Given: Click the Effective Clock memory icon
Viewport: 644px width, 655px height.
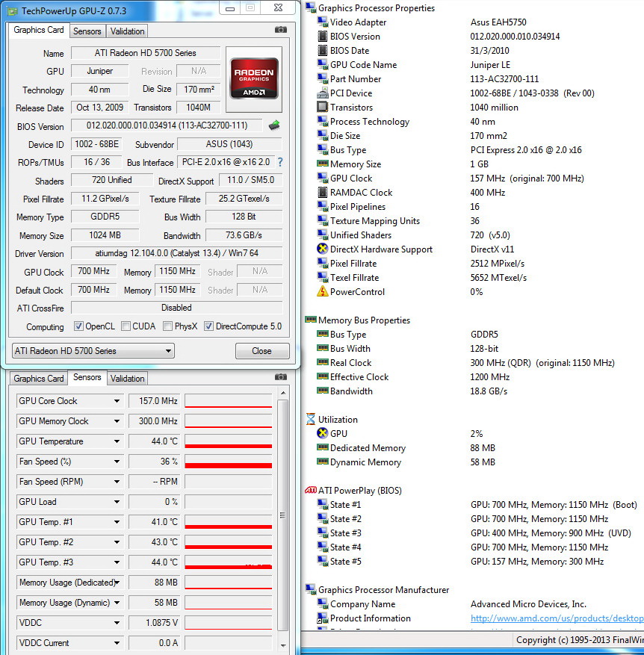Looking at the screenshot, I should coord(322,376).
